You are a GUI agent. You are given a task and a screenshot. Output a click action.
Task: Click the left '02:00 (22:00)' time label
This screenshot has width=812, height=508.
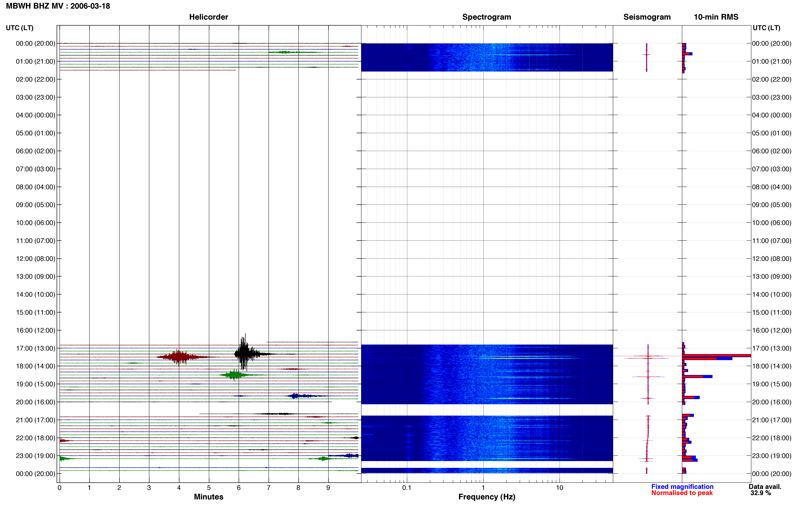36,79
